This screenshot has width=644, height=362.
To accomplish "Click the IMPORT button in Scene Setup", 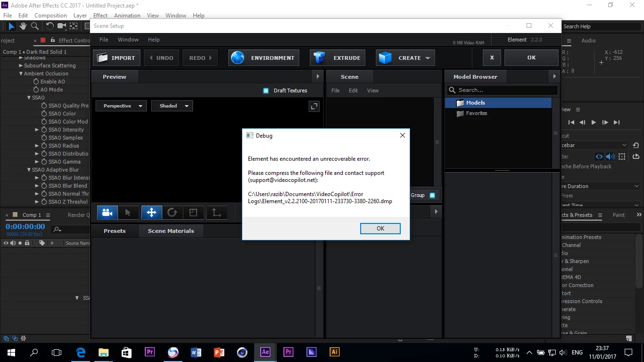I will (116, 58).
